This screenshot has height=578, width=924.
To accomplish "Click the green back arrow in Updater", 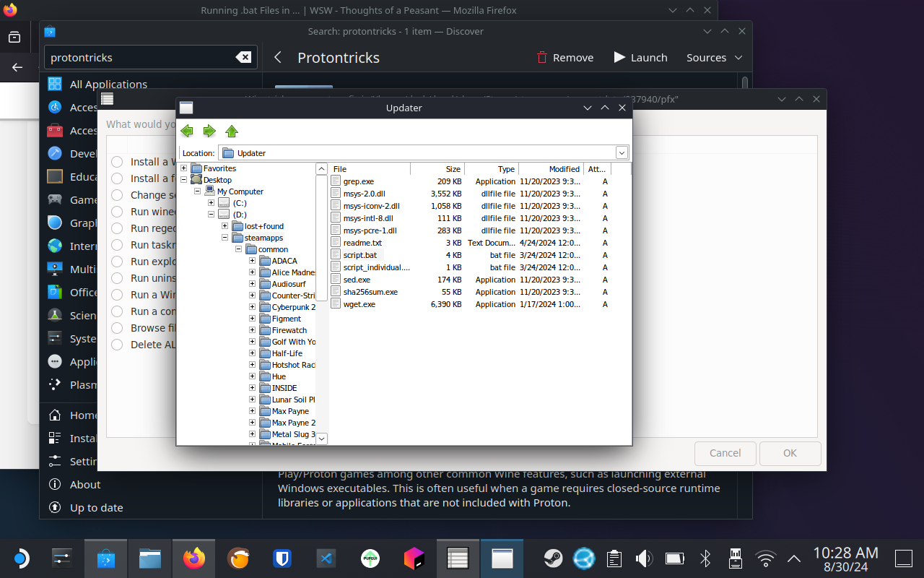I will (187, 131).
